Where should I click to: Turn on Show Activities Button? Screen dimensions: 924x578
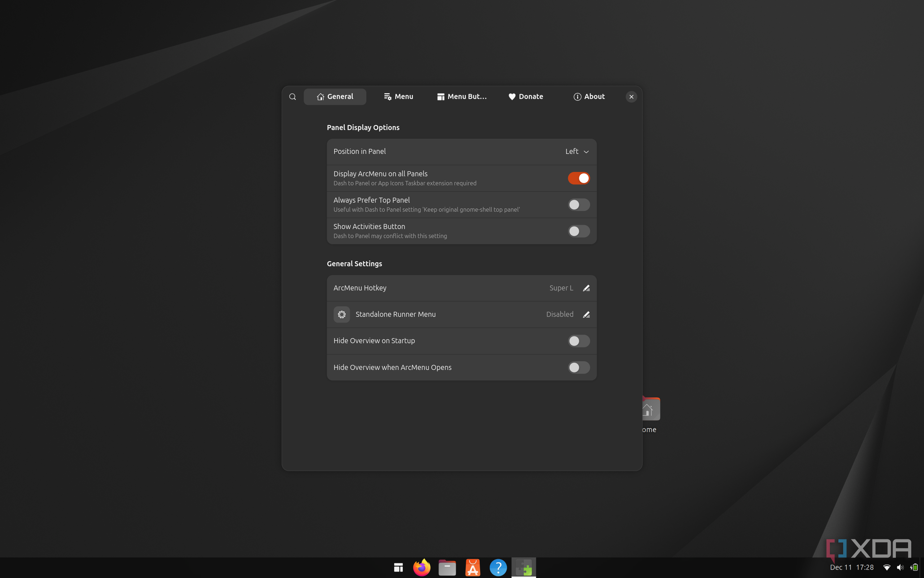pyautogui.click(x=579, y=231)
